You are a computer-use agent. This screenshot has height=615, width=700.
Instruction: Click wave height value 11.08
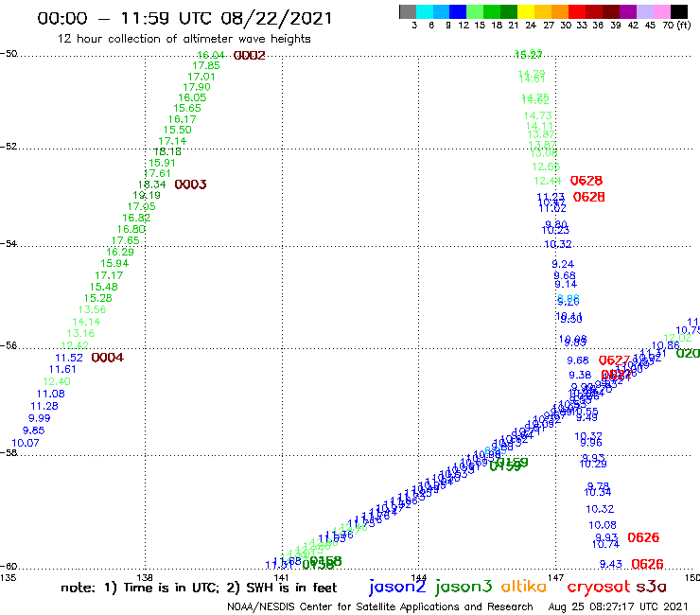[x=51, y=394]
